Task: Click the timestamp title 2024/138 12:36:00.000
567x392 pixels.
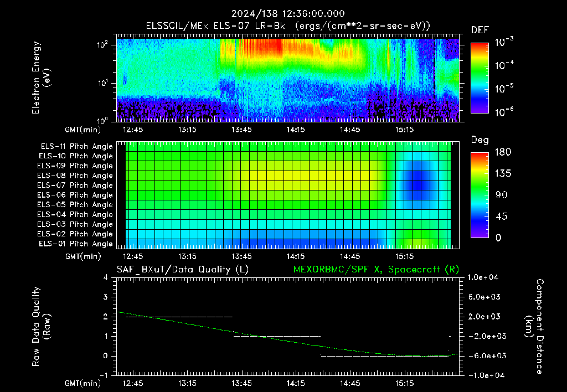Action: click(x=288, y=14)
